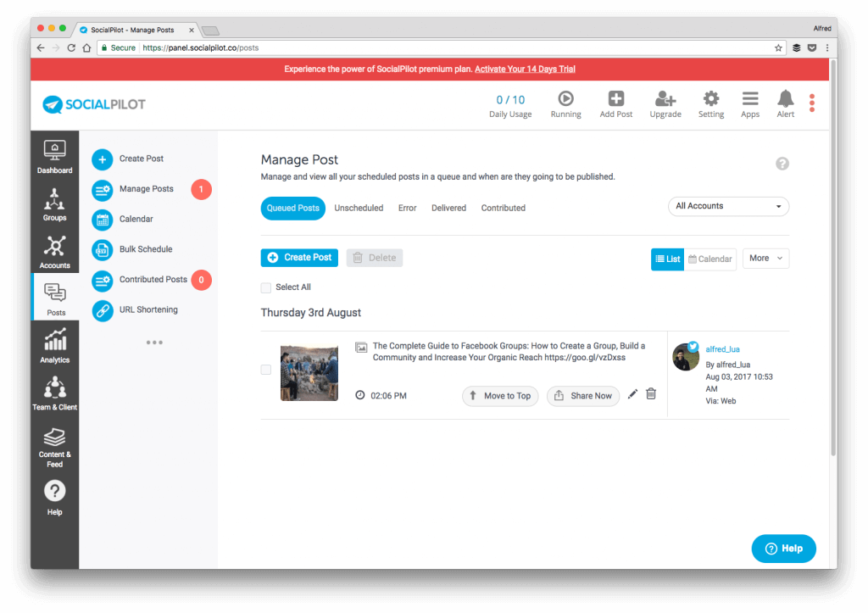The height and width of the screenshot is (613, 868).
Task: Switch to the Error tab
Action: 407,209
